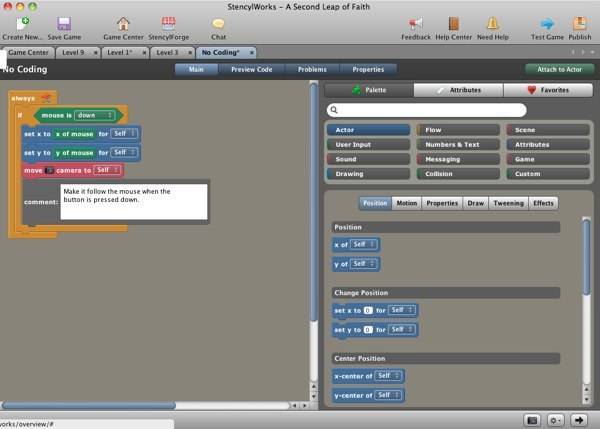This screenshot has width=600, height=429.
Task: Open the Game Center house icon
Action: click(123, 24)
